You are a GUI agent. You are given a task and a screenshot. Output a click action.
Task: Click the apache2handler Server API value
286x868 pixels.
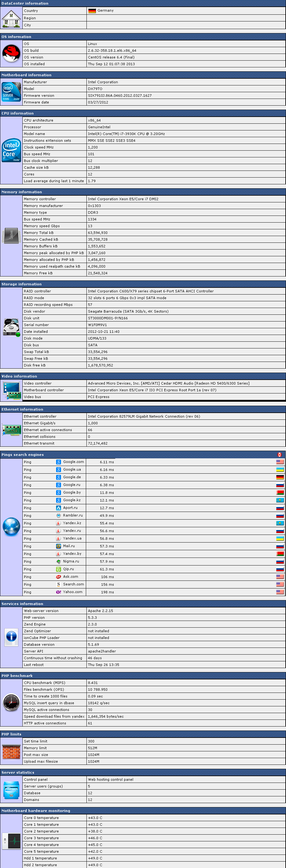102,651
